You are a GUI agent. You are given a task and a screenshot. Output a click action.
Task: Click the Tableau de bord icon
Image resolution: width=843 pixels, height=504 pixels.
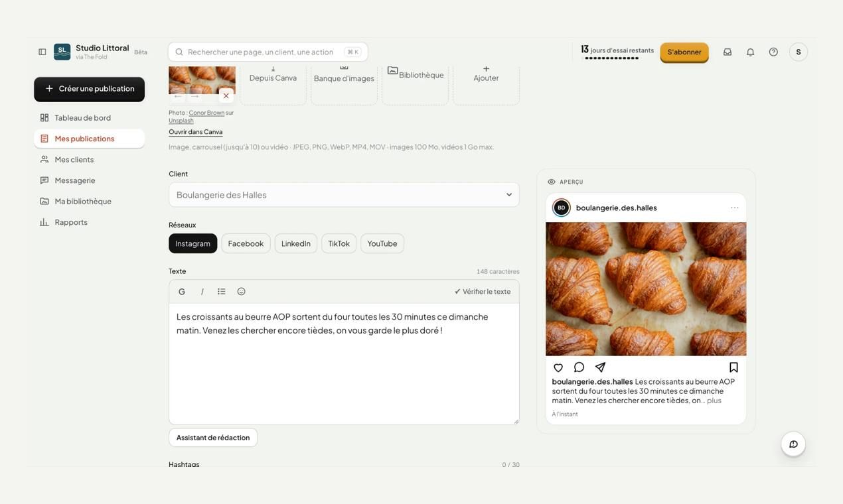44,117
